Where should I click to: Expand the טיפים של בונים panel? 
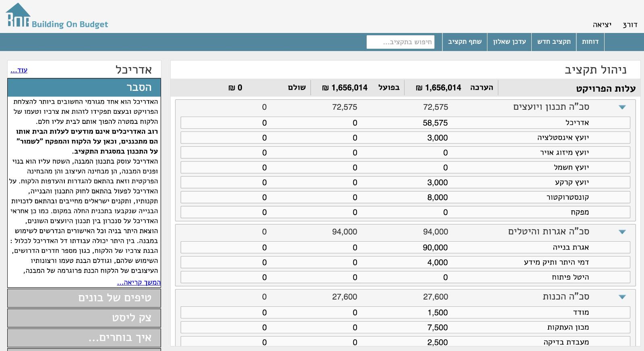[84, 298]
